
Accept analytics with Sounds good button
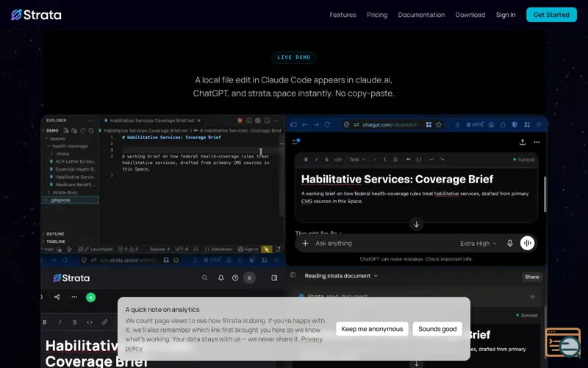point(437,329)
